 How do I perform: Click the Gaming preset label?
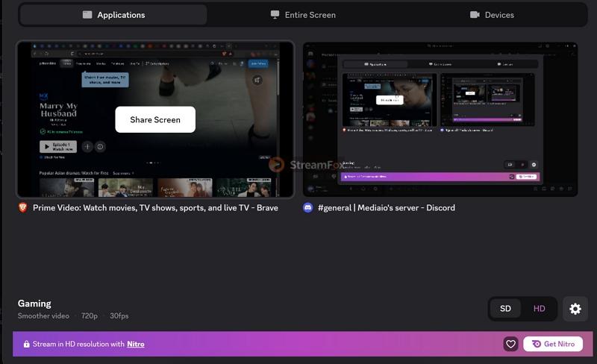pos(34,304)
